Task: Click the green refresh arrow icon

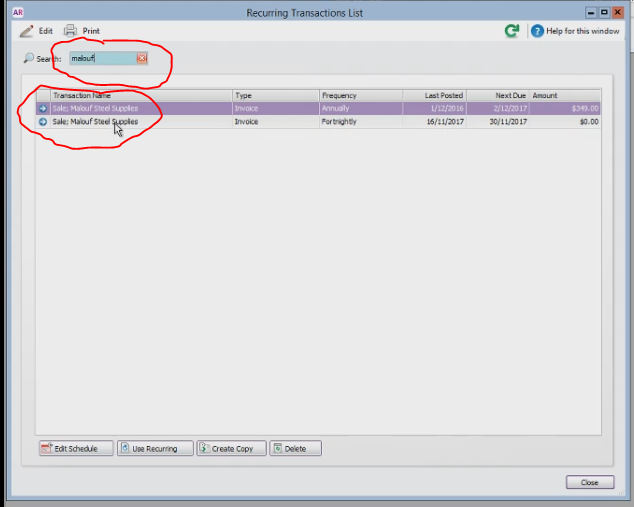Action: (x=512, y=31)
